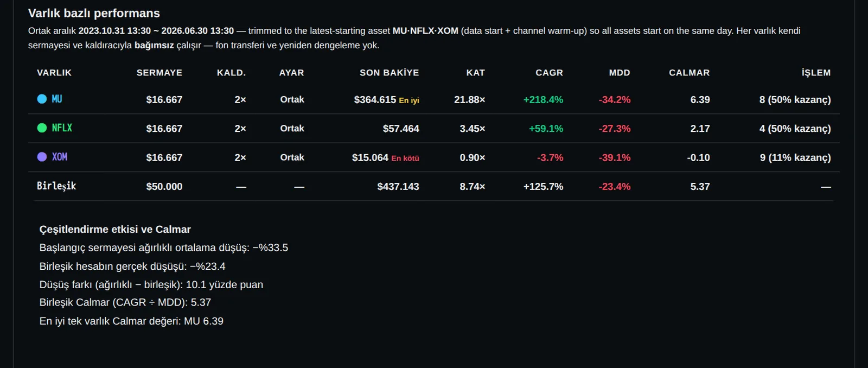Click 2× leverage in MU row
The width and height of the screenshot is (868, 368).
pyautogui.click(x=240, y=100)
